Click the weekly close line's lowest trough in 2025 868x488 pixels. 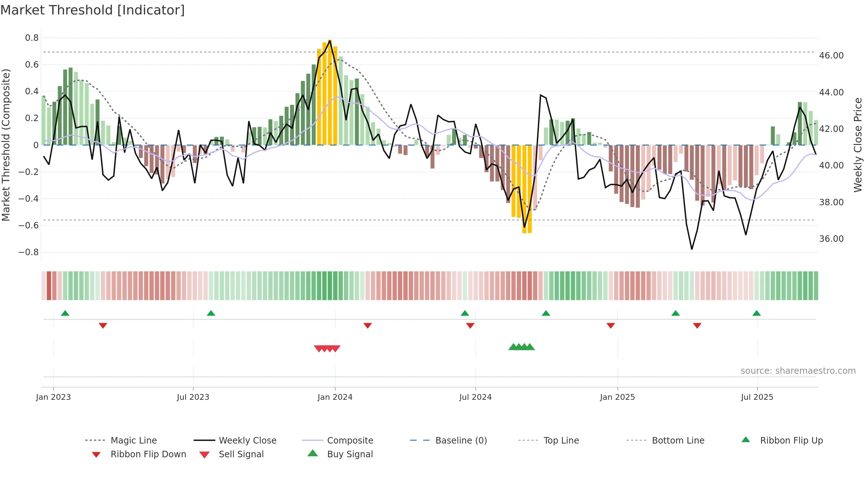[692, 249]
